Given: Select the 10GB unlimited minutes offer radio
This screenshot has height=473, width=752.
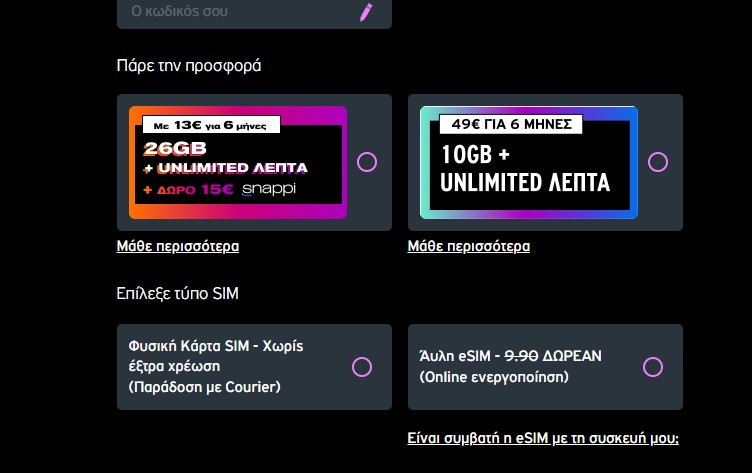Looking at the screenshot, I should click(x=658, y=162).
